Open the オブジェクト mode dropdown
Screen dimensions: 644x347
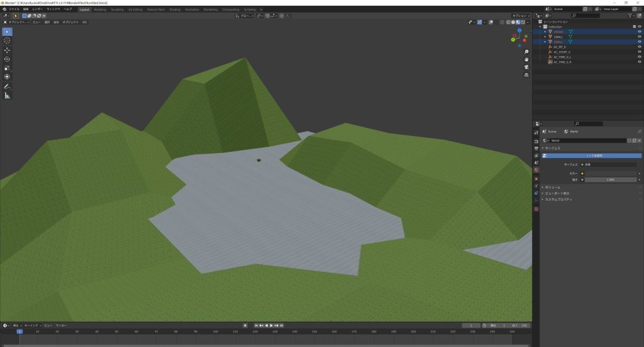click(x=16, y=22)
